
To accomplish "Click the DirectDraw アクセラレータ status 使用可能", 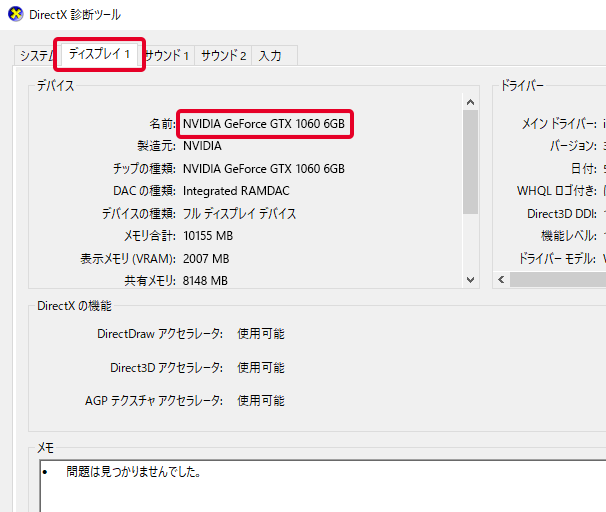I will pos(260,334).
